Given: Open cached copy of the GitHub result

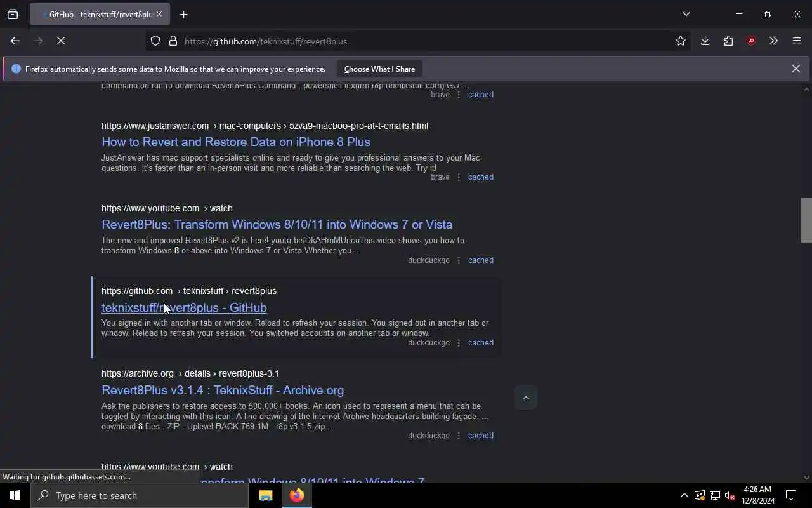Looking at the screenshot, I should (481, 343).
